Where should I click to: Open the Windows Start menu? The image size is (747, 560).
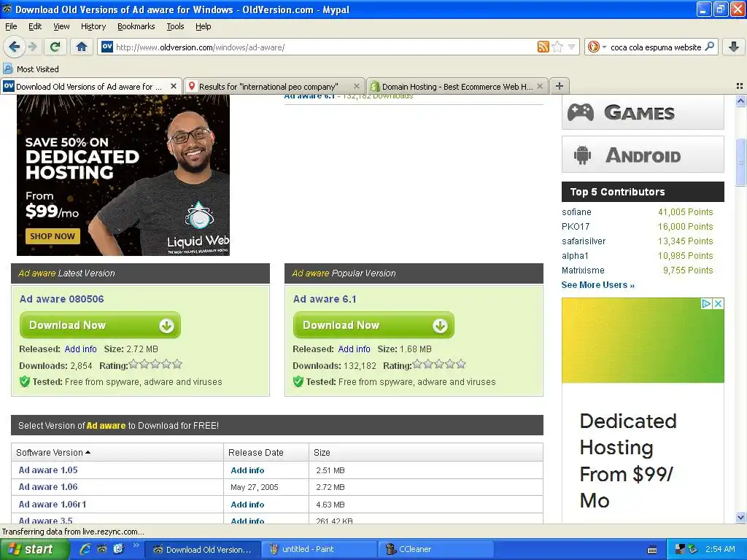34,549
